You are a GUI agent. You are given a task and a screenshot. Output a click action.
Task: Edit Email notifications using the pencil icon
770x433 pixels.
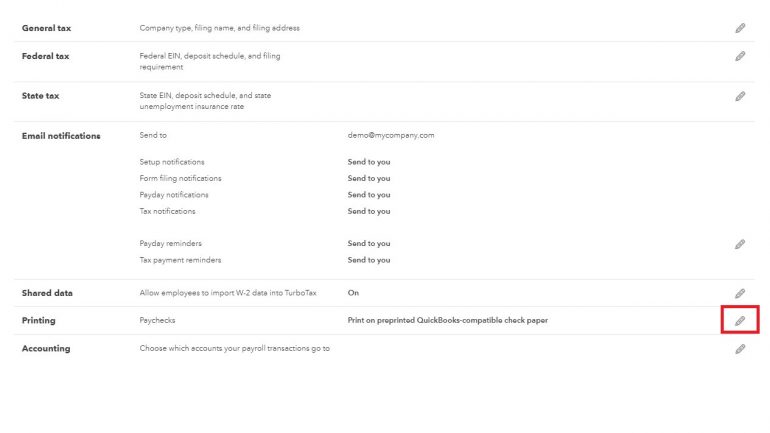[740, 244]
